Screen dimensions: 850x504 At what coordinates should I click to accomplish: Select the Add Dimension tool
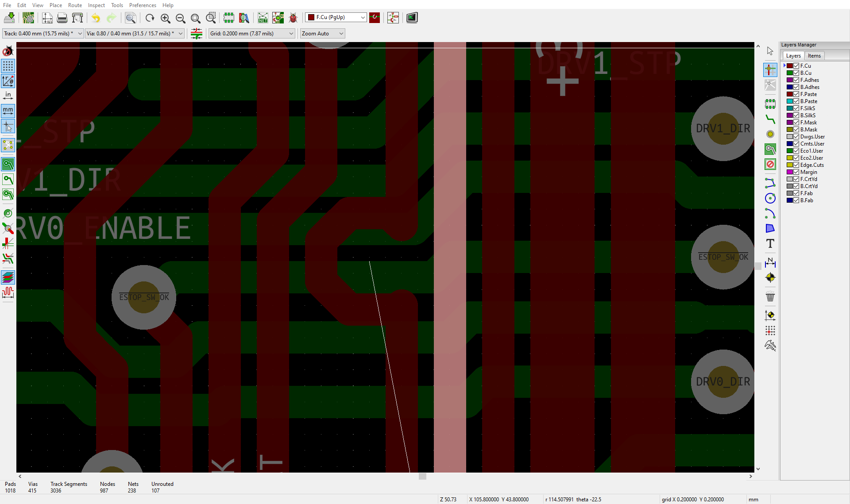(x=770, y=262)
